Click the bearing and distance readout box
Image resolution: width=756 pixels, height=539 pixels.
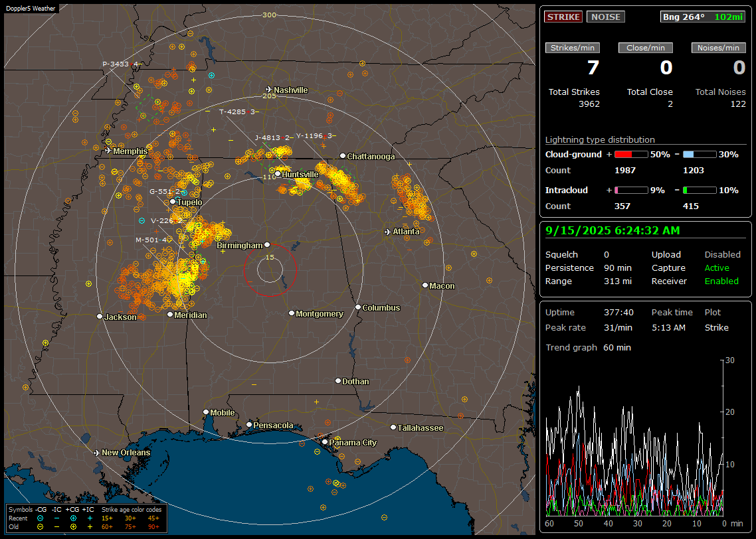pos(703,17)
